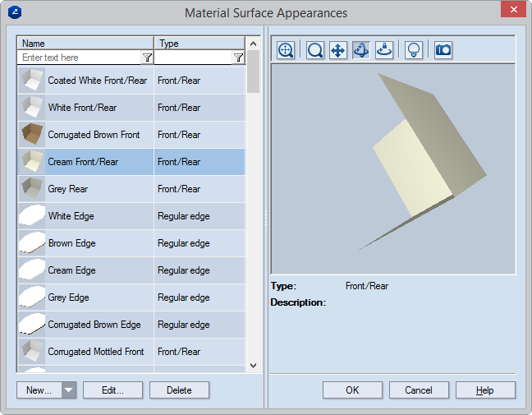
Task: Click the Cream Edge thumbnail
Action: (x=31, y=270)
